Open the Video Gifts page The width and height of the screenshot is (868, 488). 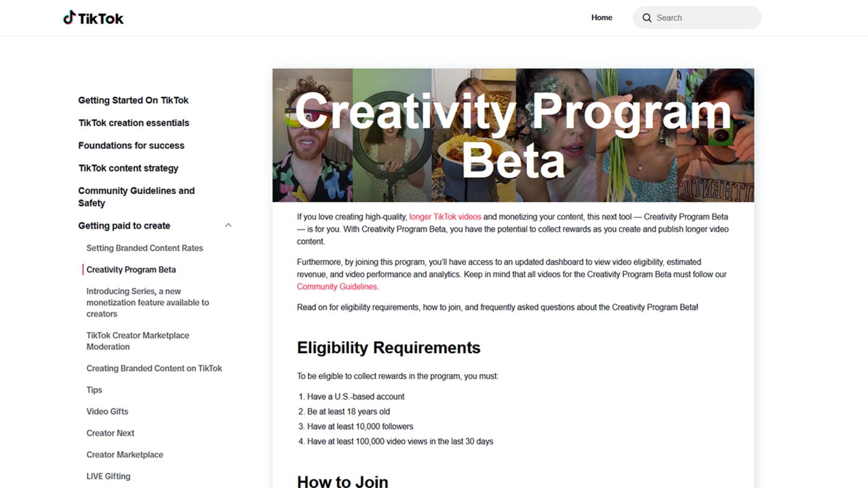[107, 411]
